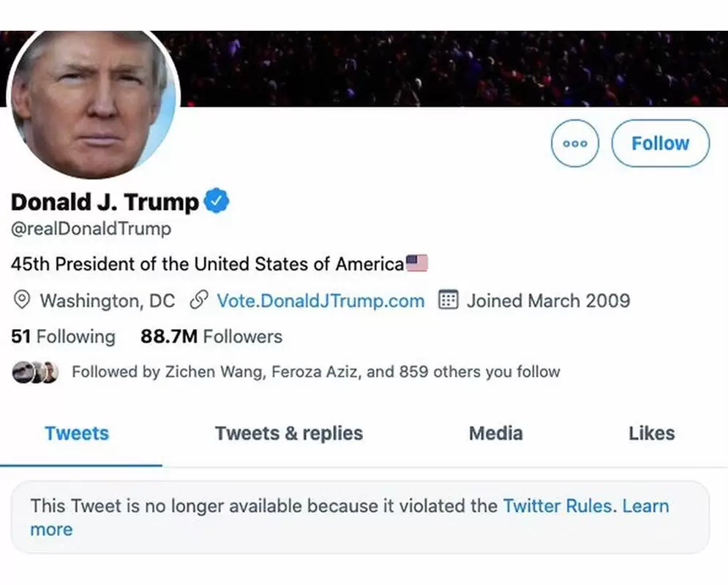Image resolution: width=728 pixels, height=585 pixels.
Task: Click the location pin icon before Washington, DC
Action: tap(21, 301)
